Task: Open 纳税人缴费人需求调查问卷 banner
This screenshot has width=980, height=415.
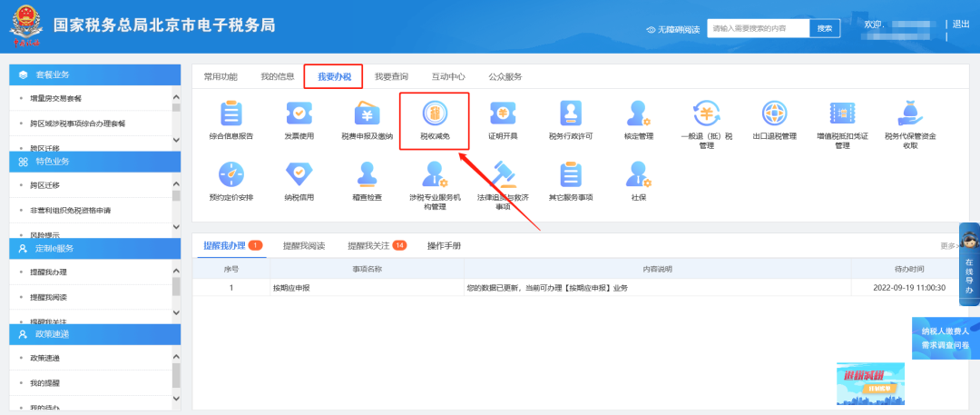Action: pos(946,338)
